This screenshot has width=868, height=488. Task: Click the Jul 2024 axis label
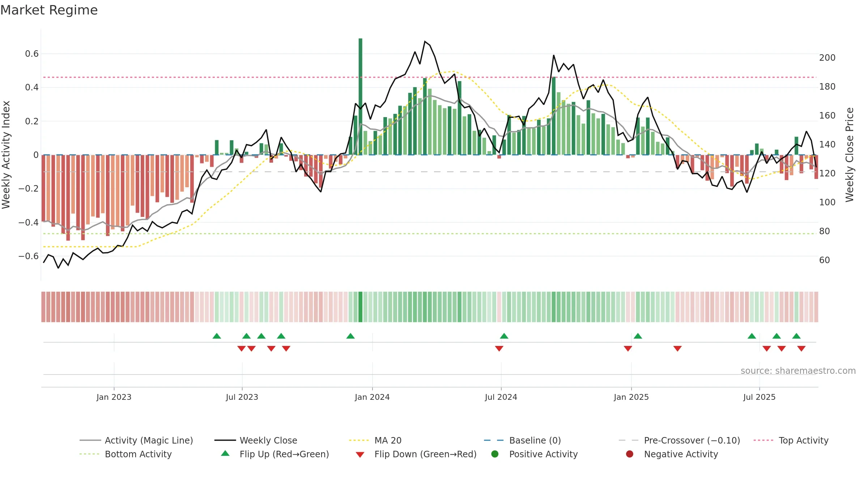[501, 397]
